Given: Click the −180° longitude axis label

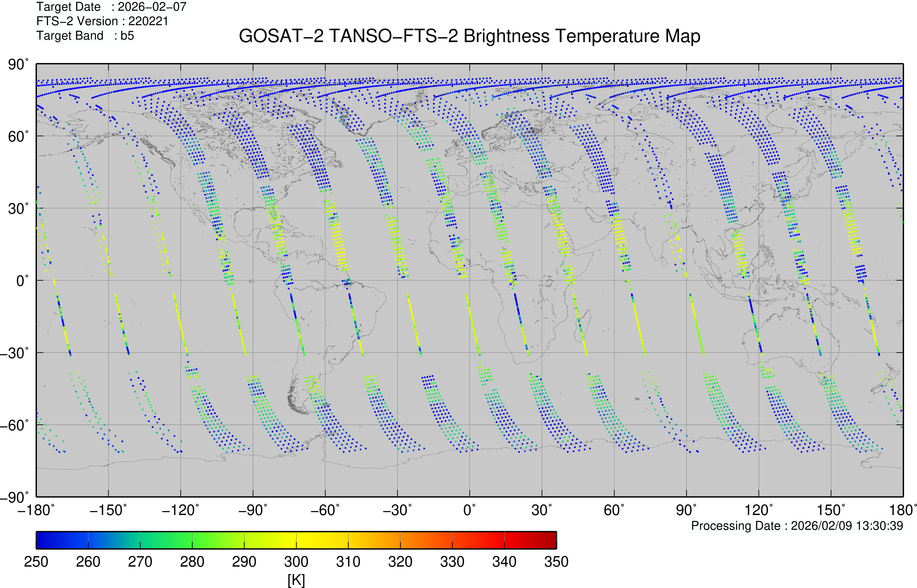Looking at the screenshot, I should (x=36, y=510).
